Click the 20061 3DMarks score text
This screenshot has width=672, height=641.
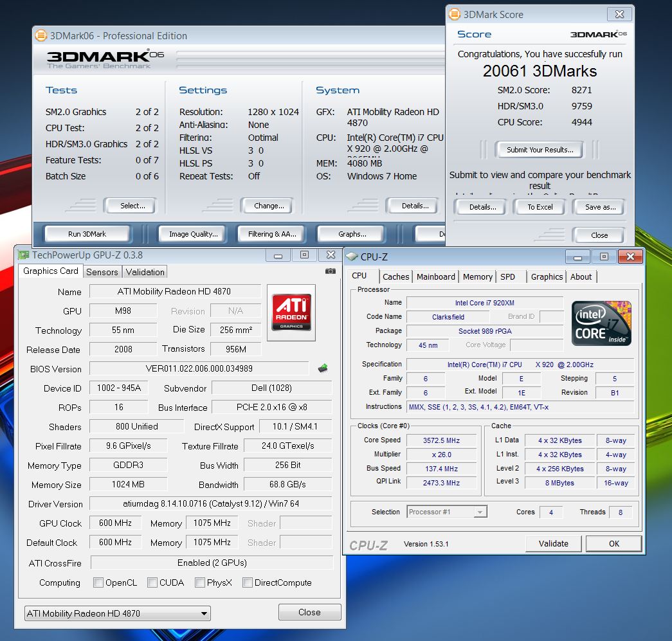(x=540, y=71)
